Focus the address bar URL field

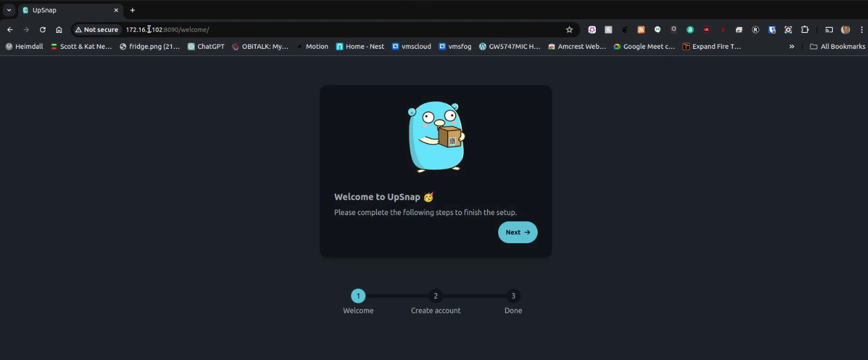tap(343, 30)
